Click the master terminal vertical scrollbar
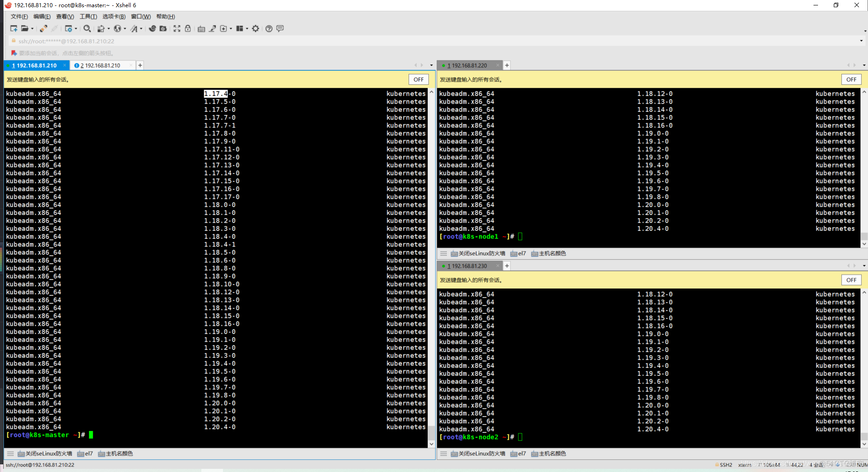 point(432,268)
